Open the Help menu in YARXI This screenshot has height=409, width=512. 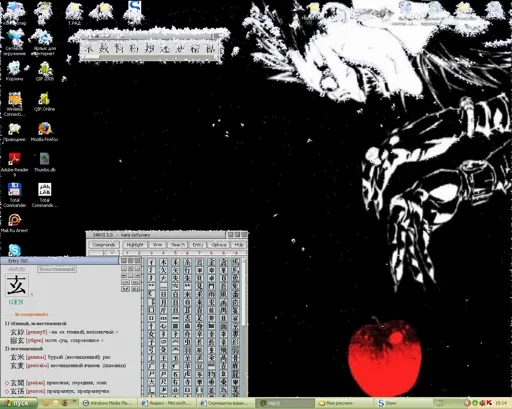pyautogui.click(x=239, y=245)
